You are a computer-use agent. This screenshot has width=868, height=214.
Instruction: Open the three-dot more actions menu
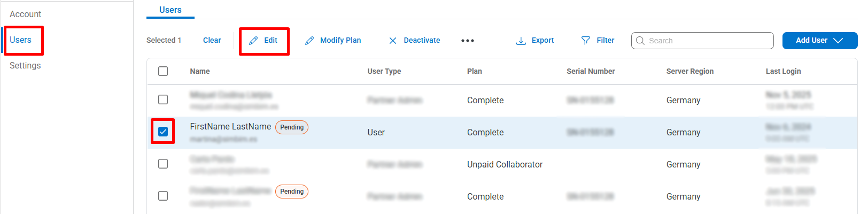pyautogui.click(x=468, y=41)
